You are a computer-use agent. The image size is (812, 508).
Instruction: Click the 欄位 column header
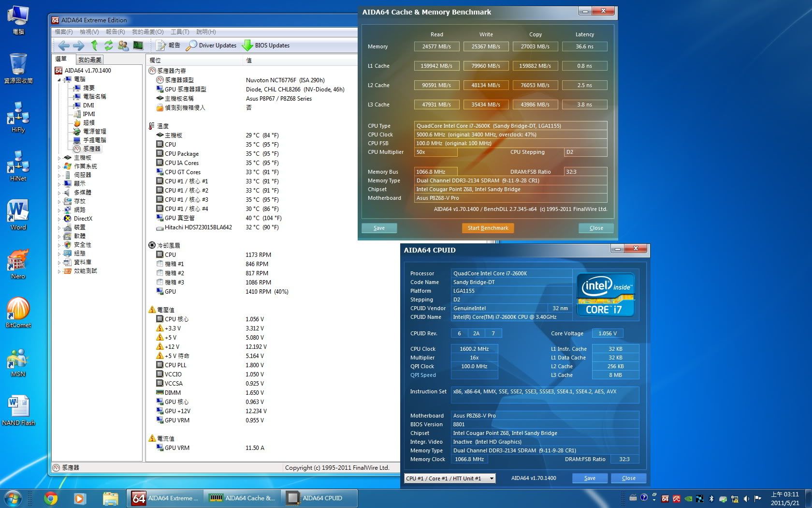pyautogui.click(x=194, y=60)
